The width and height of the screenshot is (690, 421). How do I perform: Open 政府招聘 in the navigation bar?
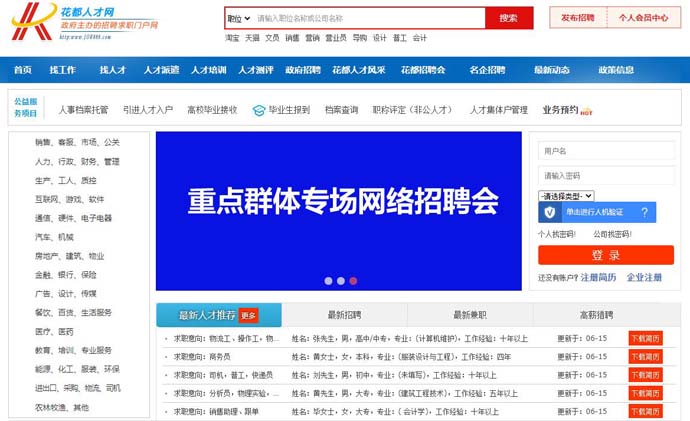pyautogui.click(x=303, y=70)
